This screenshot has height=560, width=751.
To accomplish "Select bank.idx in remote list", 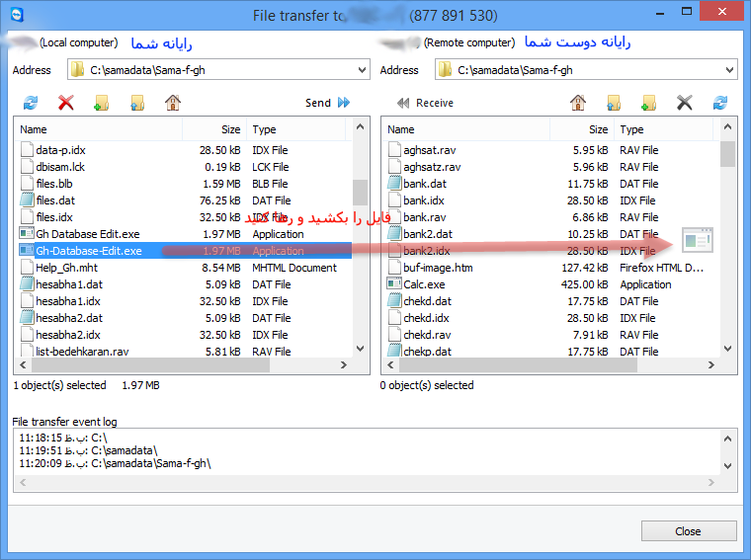I will click(551, 200).
